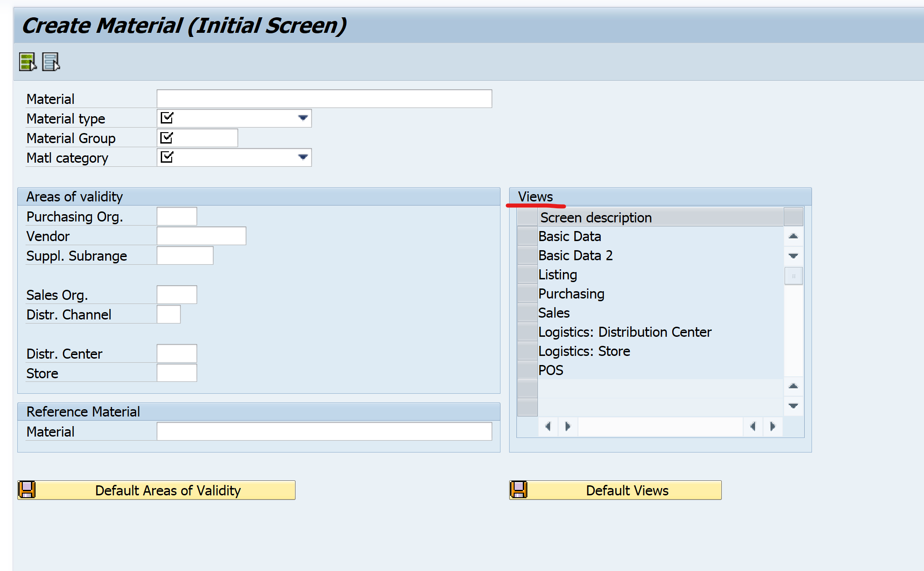Open the Select Views dialog icon
Viewport: 924px width, 571px height.
tap(28, 62)
